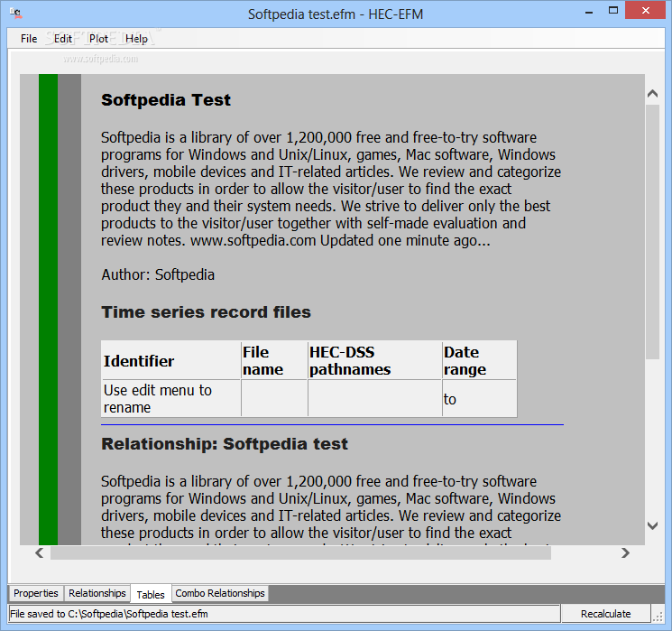Image resolution: width=672 pixels, height=631 pixels.
Task: Click the vertical scrollbar thumb
Action: coord(652,232)
